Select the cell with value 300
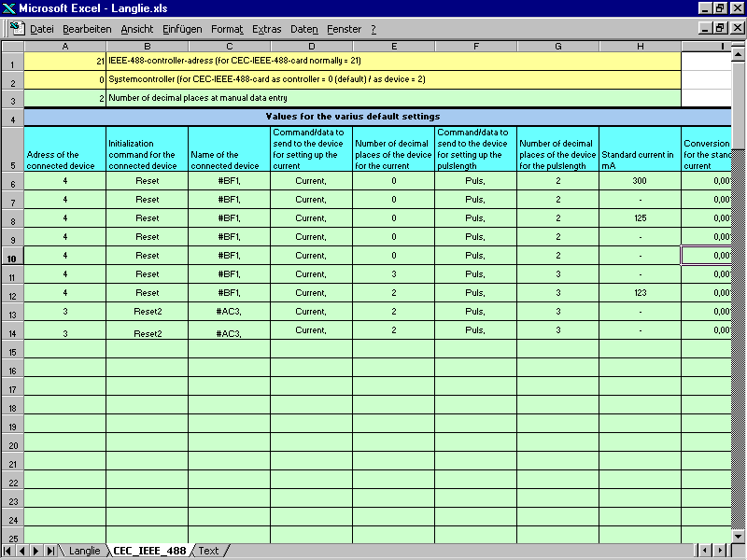 (641, 181)
